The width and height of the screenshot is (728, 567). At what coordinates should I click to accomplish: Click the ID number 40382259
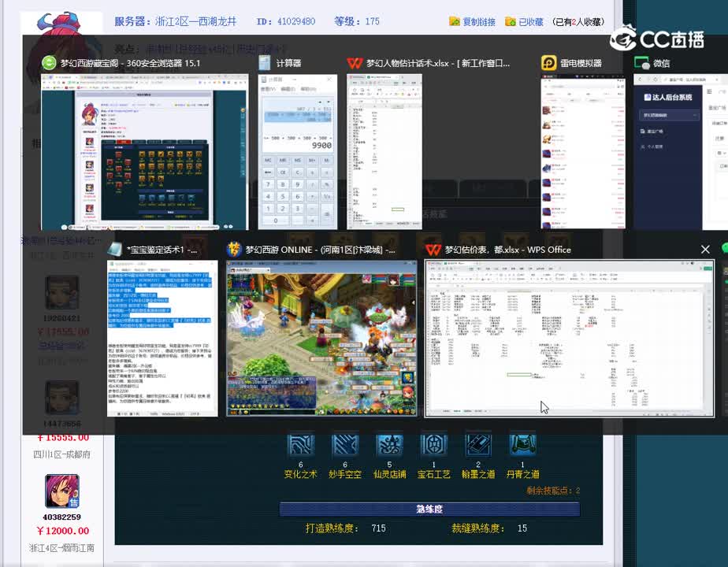61,517
